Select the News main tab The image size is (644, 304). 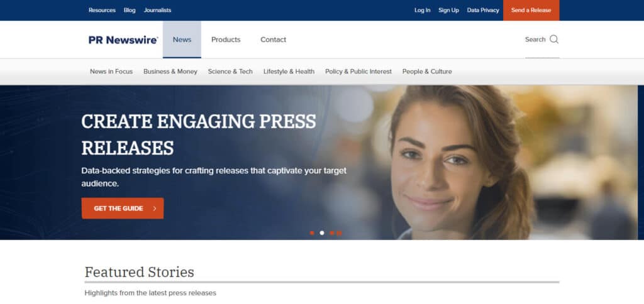pyautogui.click(x=182, y=40)
